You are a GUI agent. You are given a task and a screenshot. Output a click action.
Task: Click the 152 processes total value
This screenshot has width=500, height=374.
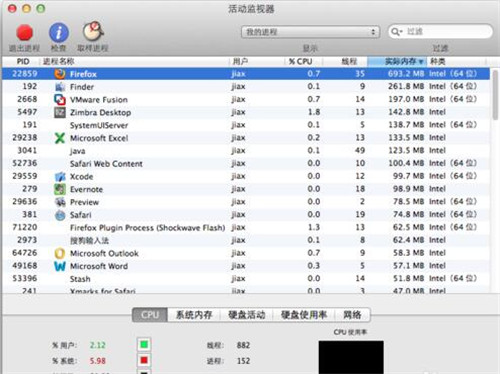pos(243,361)
